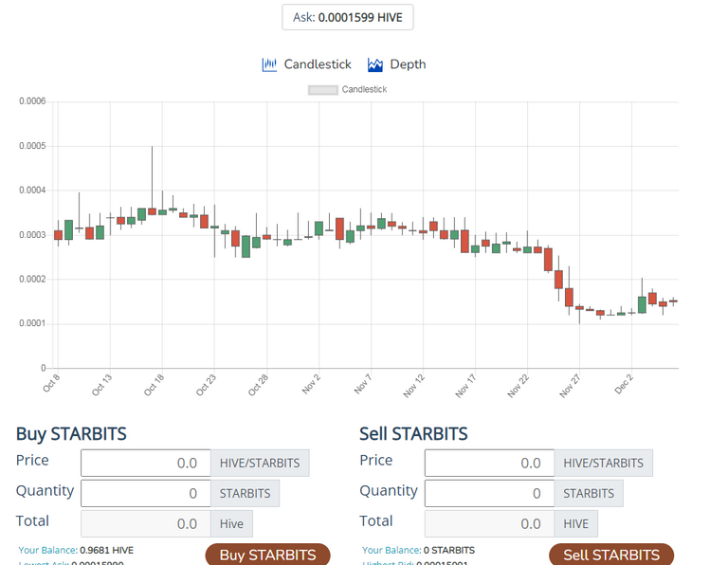
Task: Focus the Buy Quantity input field
Action: tap(146, 493)
